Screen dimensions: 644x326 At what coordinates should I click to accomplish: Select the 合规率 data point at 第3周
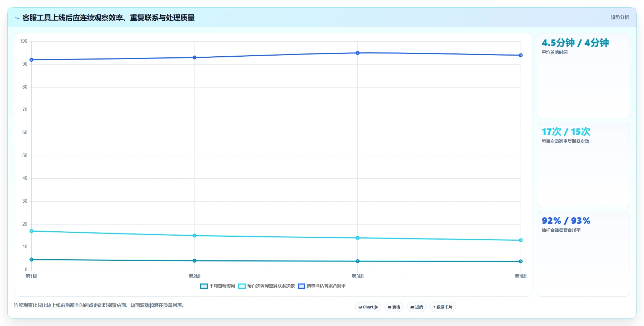(358, 53)
